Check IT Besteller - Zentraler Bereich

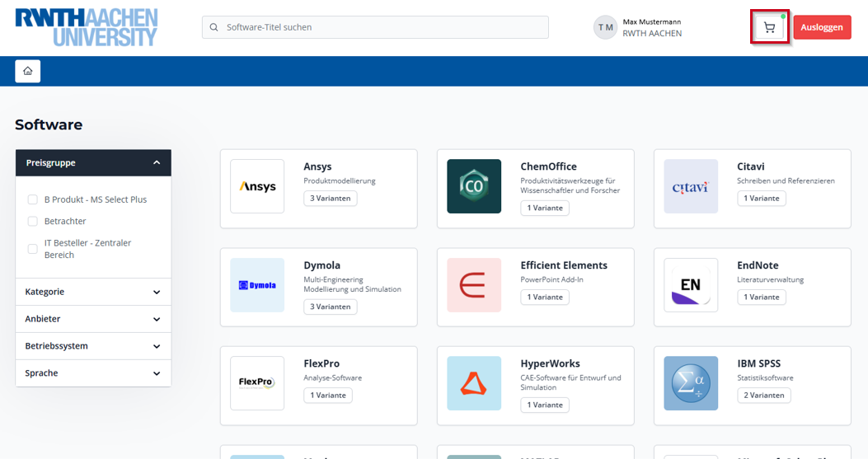33,249
